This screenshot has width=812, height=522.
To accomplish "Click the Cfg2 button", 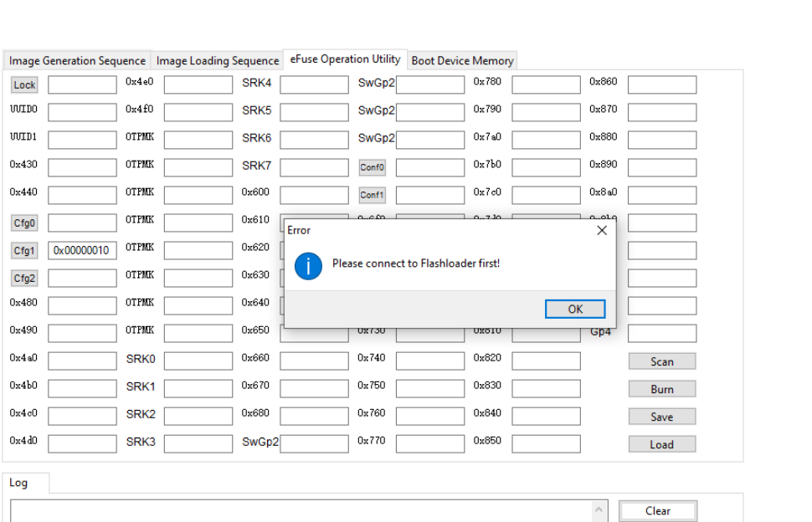I will pyautogui.click(x=24, y=279).
